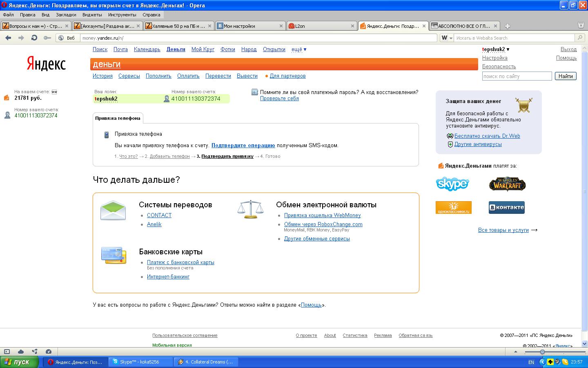Click the ВКонтакте logo
The image size is (588, 368).
[507, 207]
